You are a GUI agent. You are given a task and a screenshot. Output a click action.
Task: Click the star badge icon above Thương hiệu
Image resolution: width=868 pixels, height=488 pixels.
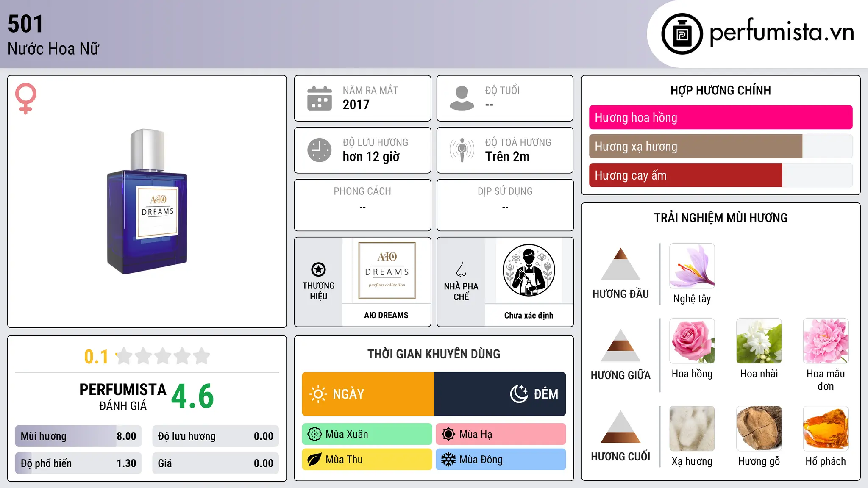318,269
